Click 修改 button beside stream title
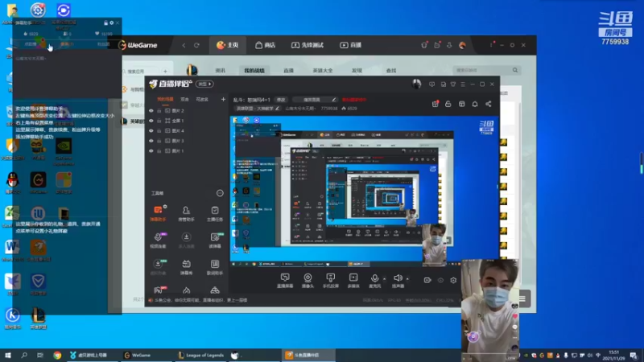The height and width of the screenshot is (362, 644). pos(281,100)
